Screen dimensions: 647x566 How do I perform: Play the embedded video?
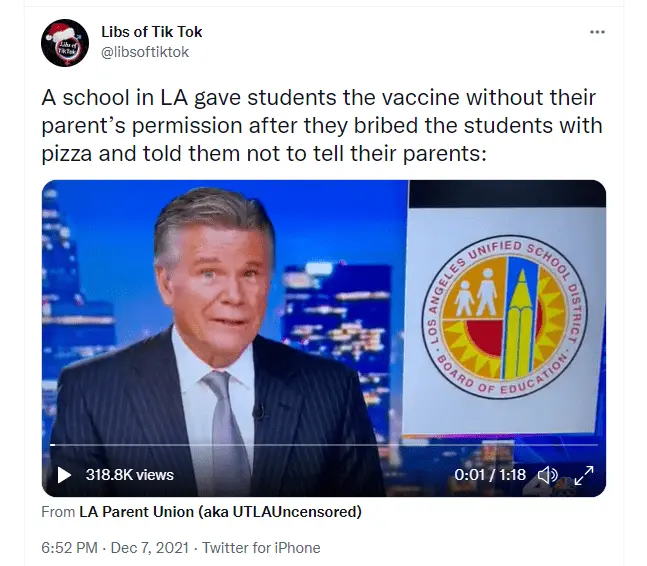pos(64,474)
